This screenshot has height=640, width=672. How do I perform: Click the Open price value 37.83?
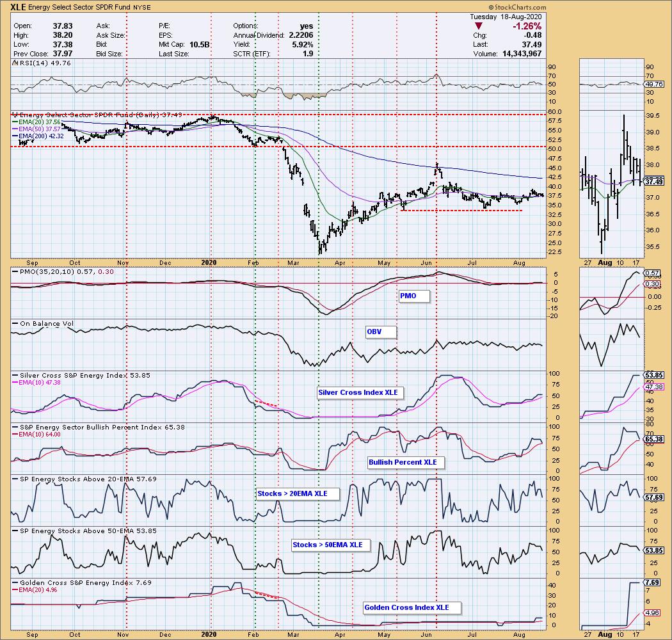pyautogui.click(x=63, y=26)
